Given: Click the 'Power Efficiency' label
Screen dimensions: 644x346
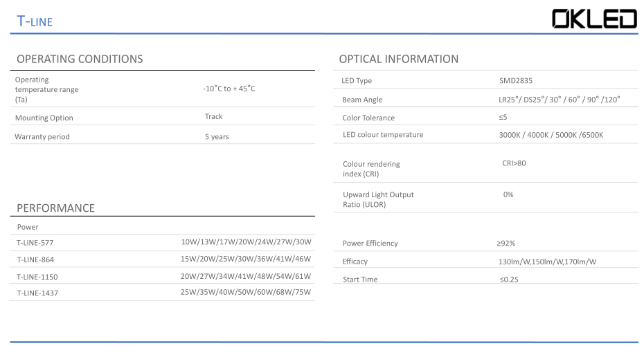Looking at the screenshot, I should 370,244.
